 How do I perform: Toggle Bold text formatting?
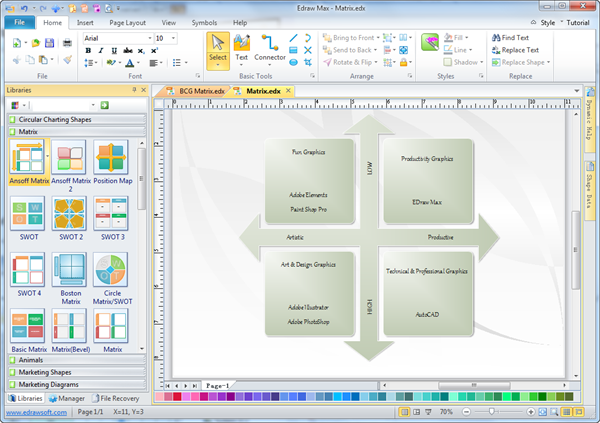point(89,50)
